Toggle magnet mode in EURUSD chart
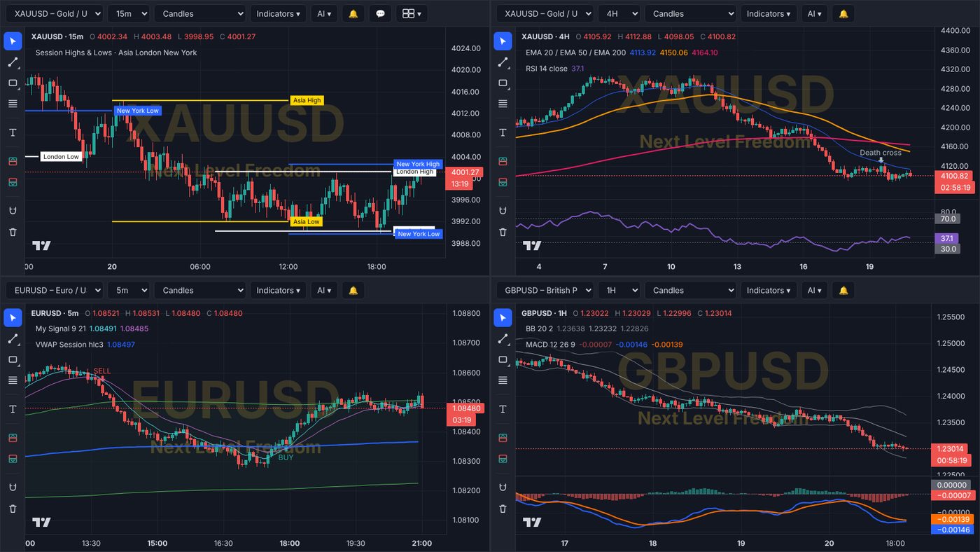 [13, 488]
